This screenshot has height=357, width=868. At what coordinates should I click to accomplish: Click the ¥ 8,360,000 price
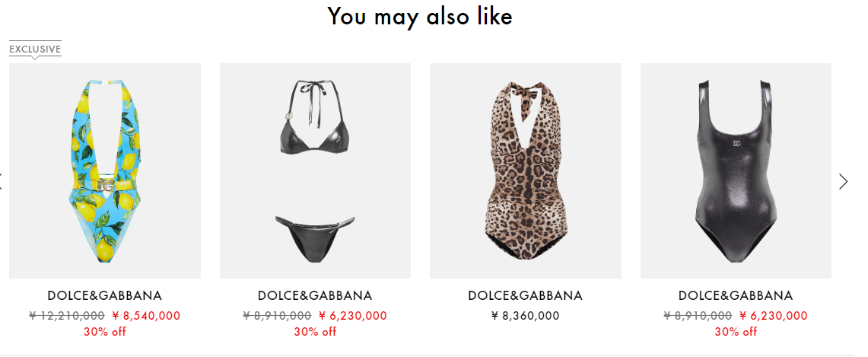click(x=526, y=316)
